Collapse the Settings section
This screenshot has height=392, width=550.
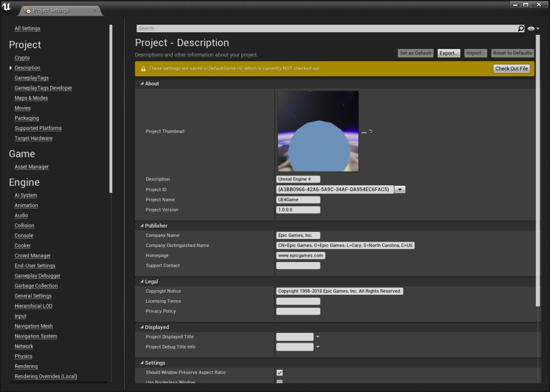142,362
